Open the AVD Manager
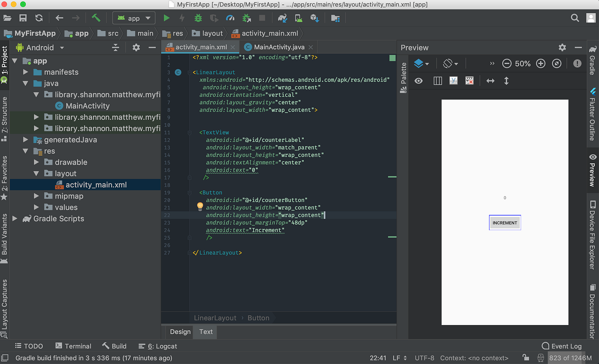 point(298,18)
